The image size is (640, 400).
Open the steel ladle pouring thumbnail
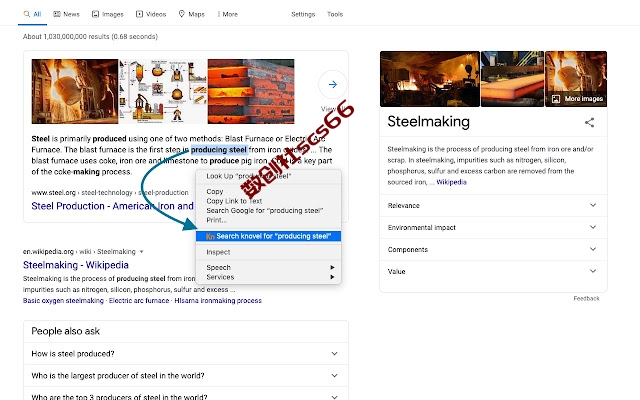[x=75, y=91]
